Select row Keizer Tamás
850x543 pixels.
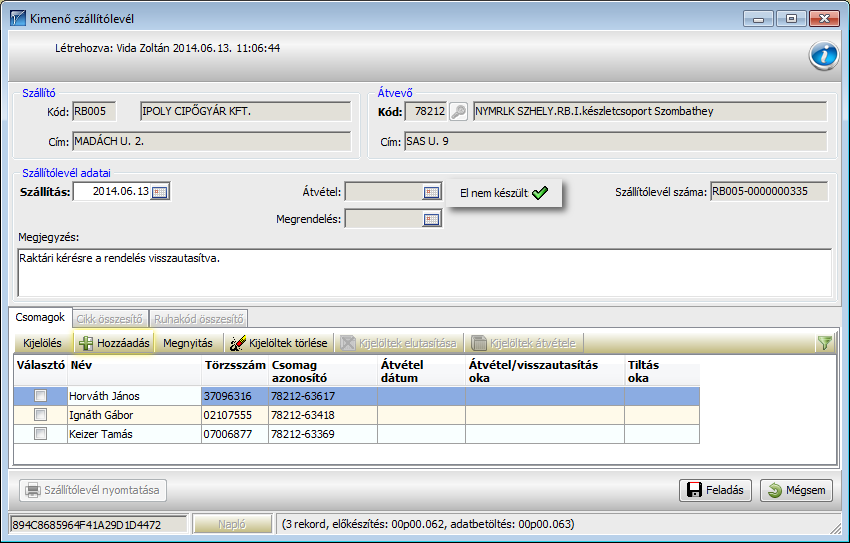(357, 434)
